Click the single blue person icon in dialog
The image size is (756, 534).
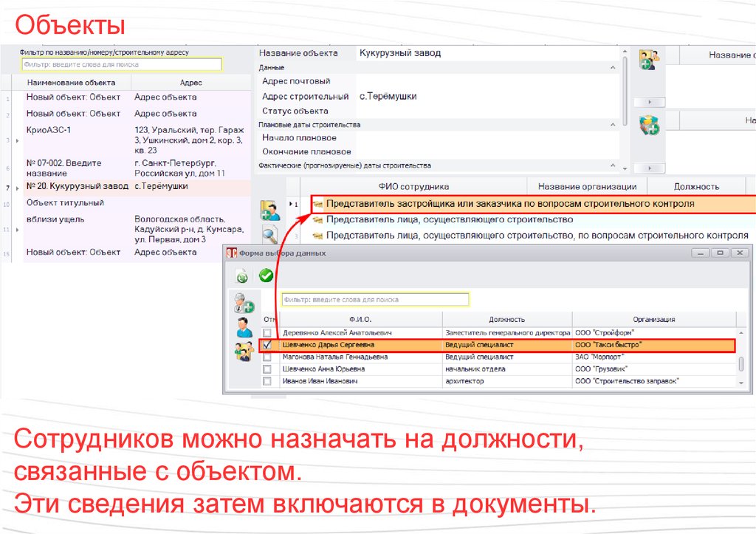point(244,327)
